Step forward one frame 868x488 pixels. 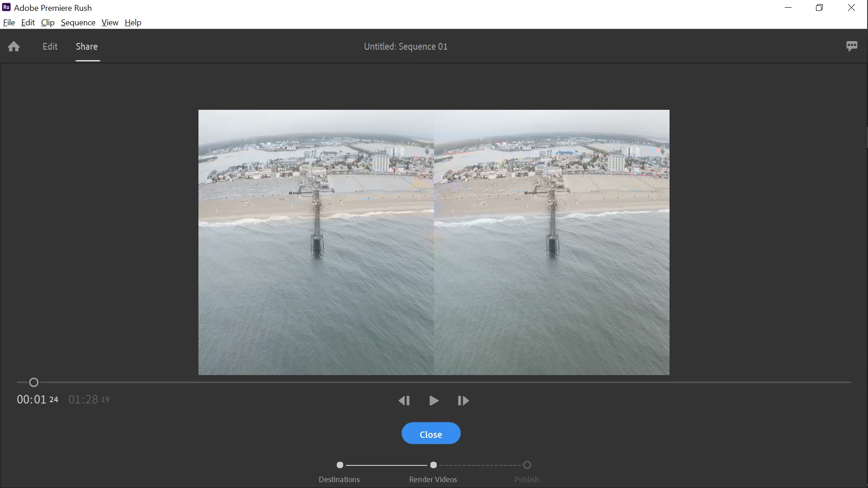point(463,401)
